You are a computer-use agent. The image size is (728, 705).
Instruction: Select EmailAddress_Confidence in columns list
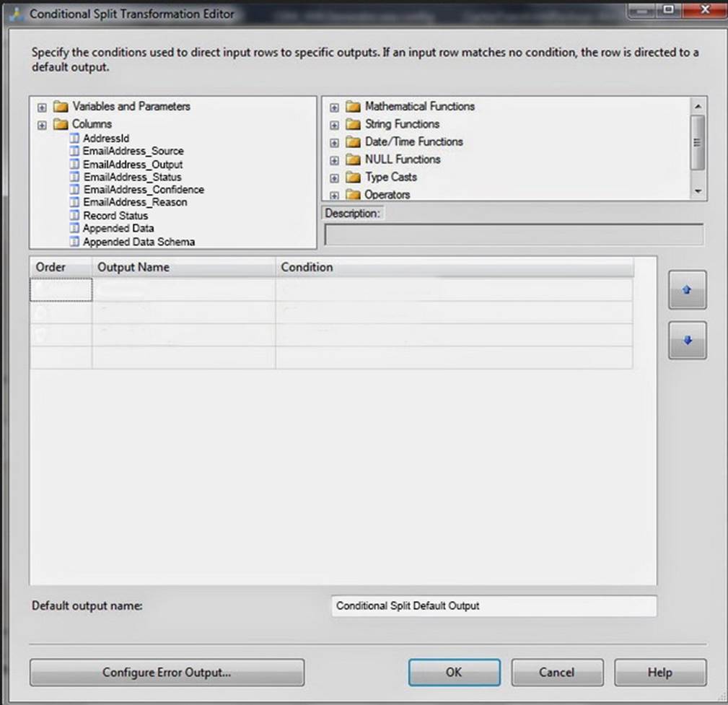143,190
